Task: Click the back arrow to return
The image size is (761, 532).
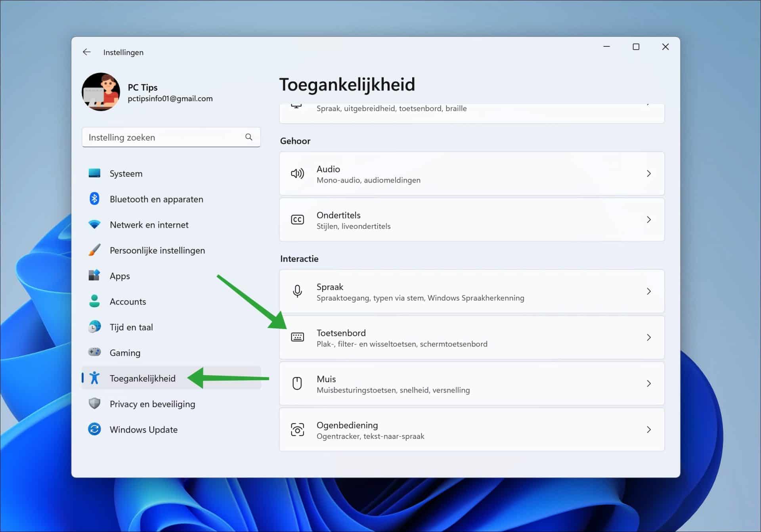Action: (x=87, y=52)
